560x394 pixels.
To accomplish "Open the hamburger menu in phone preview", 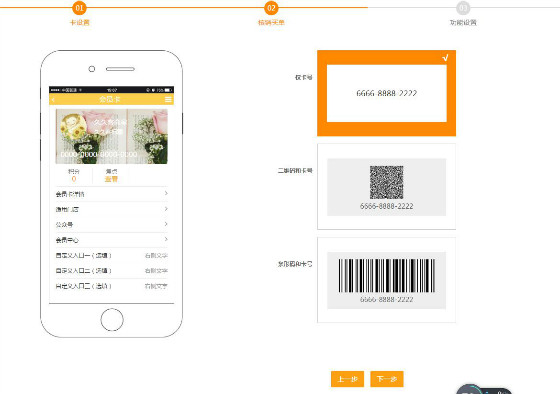I will click(168, 99).
